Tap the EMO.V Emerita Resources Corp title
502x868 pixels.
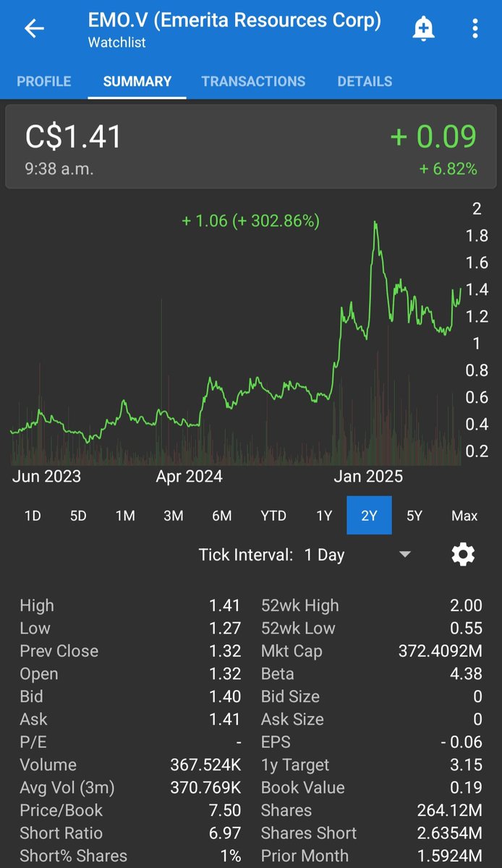pos(234,20)
